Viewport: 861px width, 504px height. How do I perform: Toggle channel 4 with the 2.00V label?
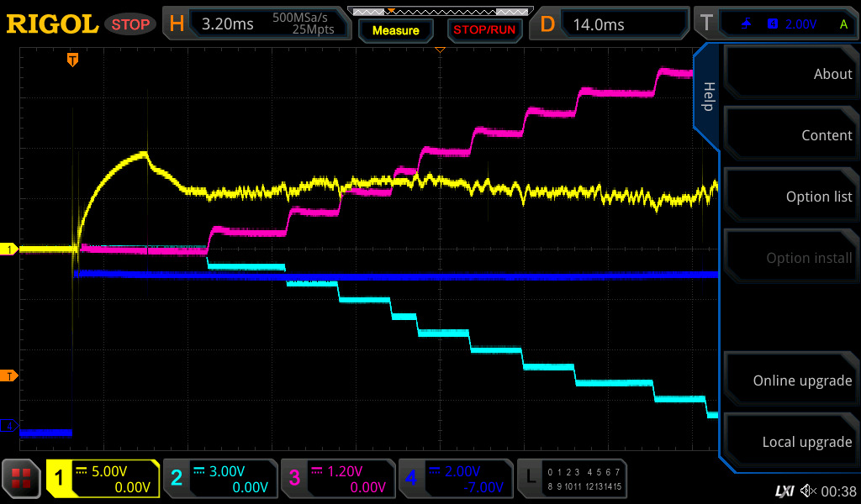pos(455,479)
